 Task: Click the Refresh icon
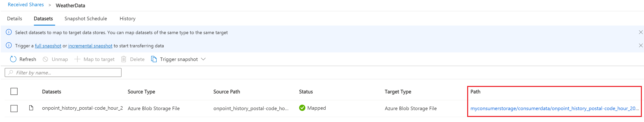[x=13, y=59]
